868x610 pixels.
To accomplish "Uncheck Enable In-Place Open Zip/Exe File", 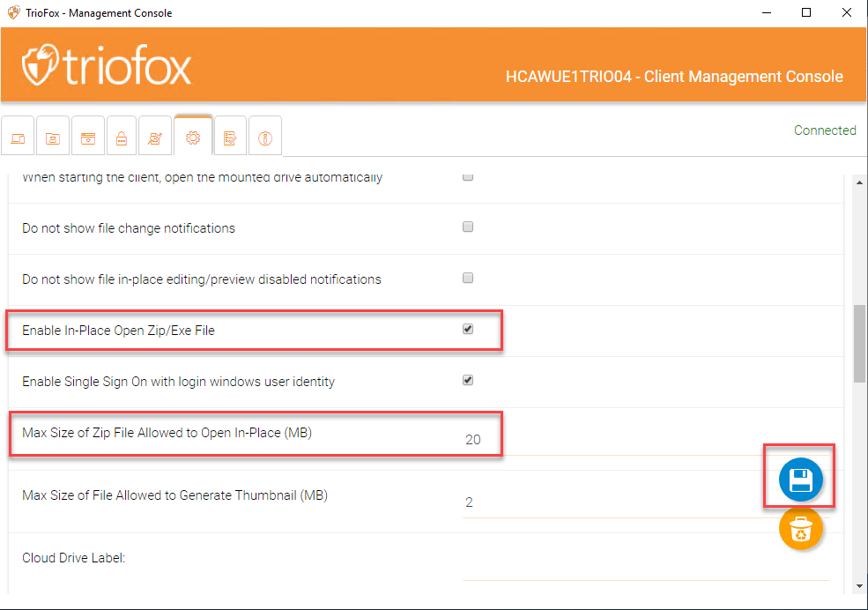I will (x=468, y=329).
